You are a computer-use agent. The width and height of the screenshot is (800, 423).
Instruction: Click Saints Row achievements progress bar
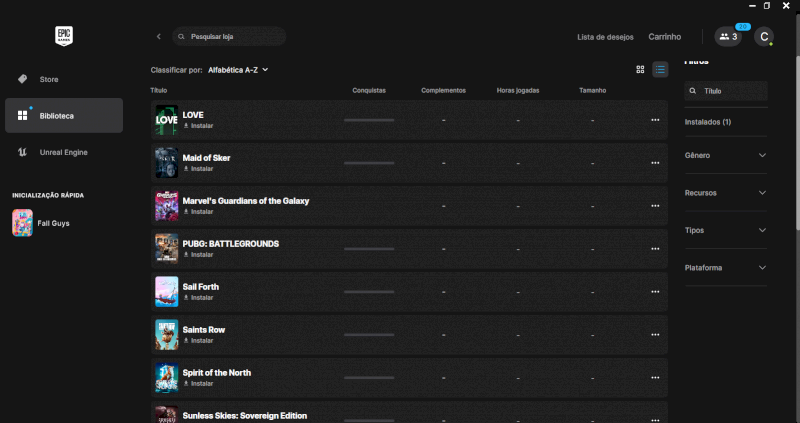(369, 335)
